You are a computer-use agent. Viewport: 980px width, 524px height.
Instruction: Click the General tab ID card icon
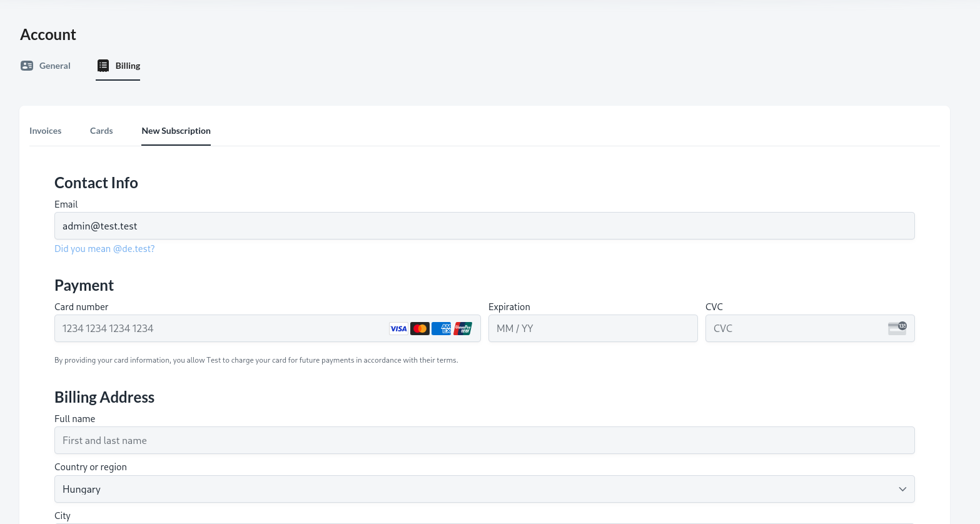click(x=27, y=66)
